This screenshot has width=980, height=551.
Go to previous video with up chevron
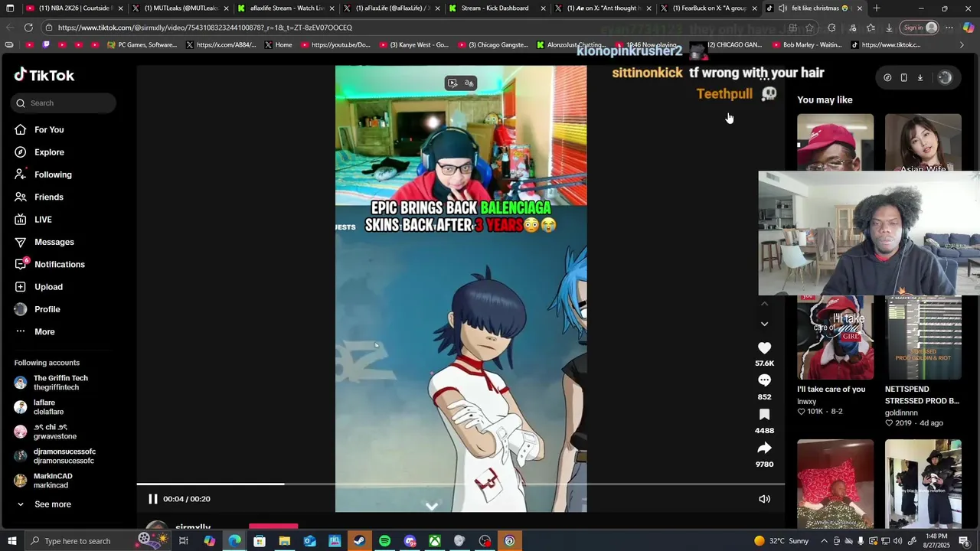(x=764, y=304)
